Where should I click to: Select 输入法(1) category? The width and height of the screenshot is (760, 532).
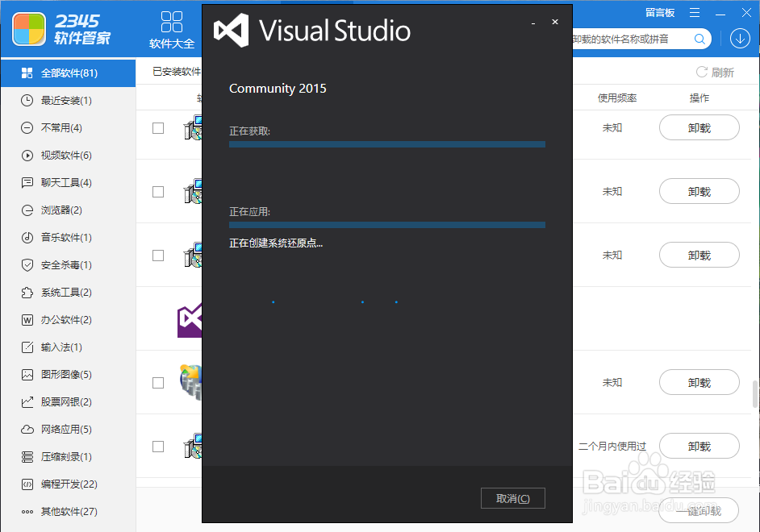pyautogui.click(x=68, y=347)
